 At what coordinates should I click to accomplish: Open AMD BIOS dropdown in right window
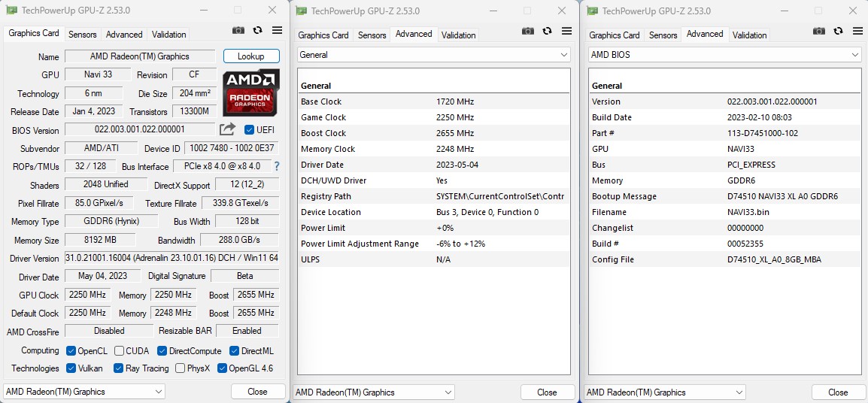[724, 55]
